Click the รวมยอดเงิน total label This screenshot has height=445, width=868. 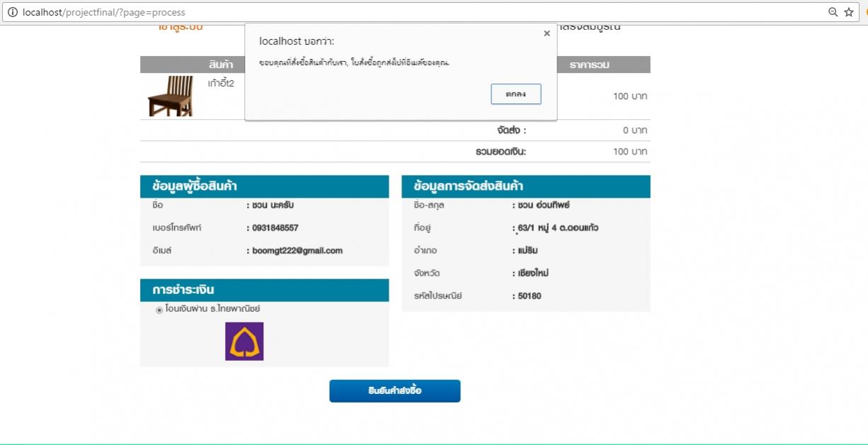[501, 152]
